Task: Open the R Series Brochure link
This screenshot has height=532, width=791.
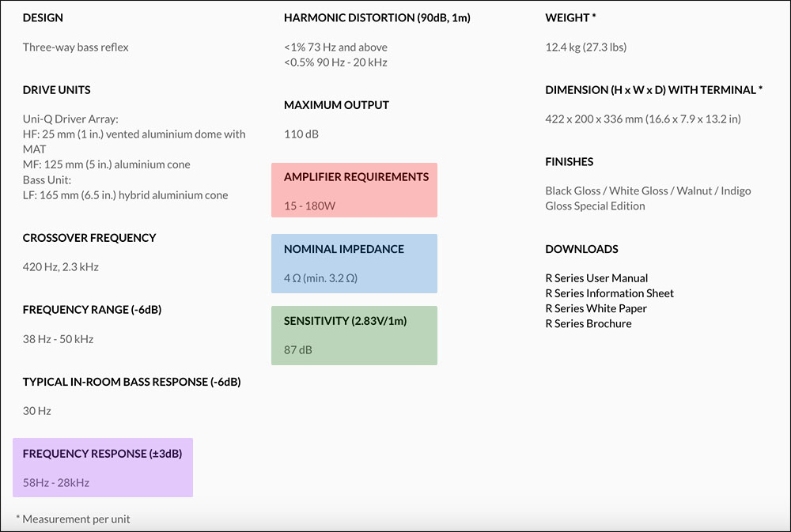Action: click(588, 323)
